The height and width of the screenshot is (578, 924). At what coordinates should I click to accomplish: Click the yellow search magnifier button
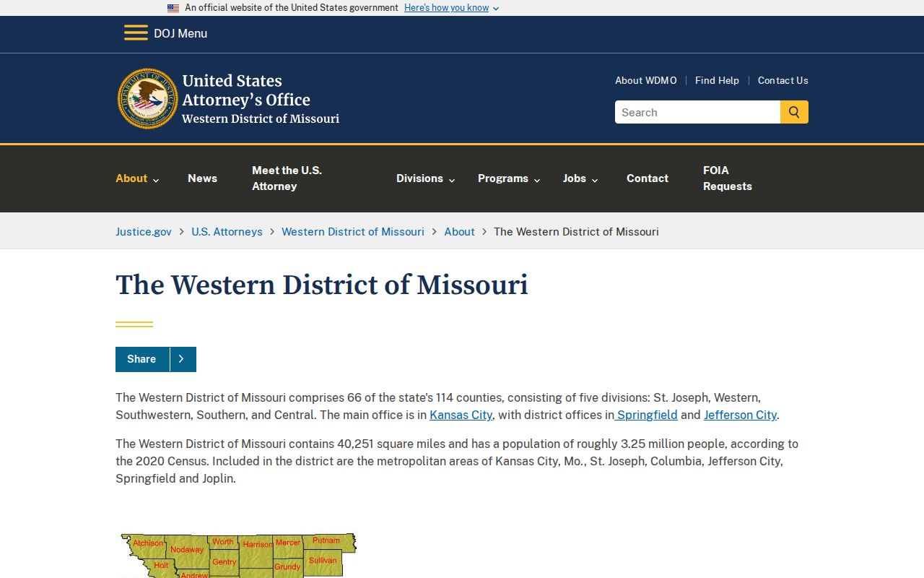[x=794, y=112]
